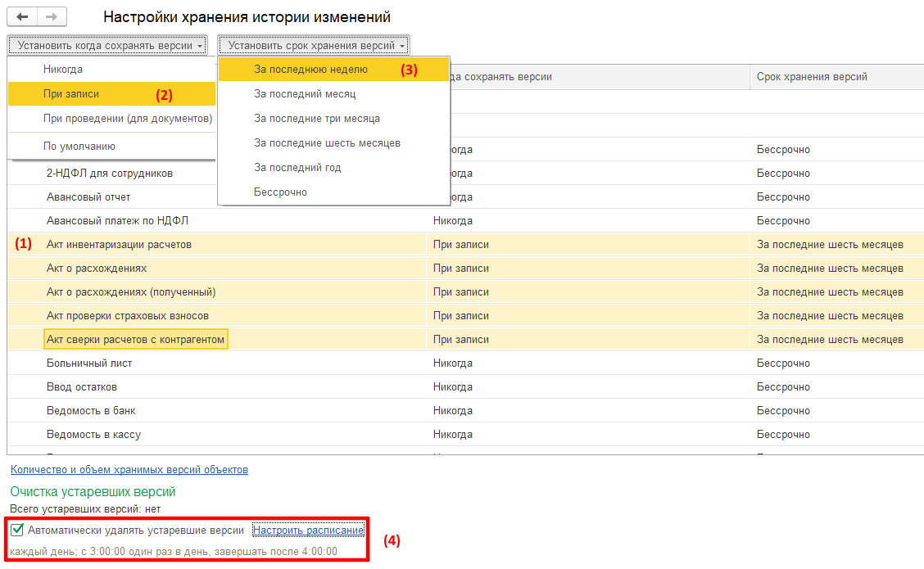Click 'Срок хранения версий' column header
The width and height of the screenshot is (924, 569).
(812, 77)
